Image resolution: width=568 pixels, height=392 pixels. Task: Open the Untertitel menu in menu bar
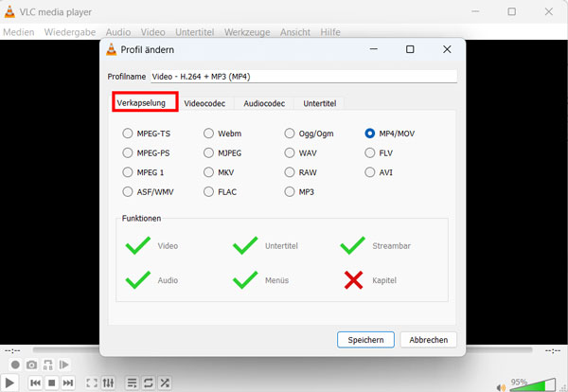194,32
